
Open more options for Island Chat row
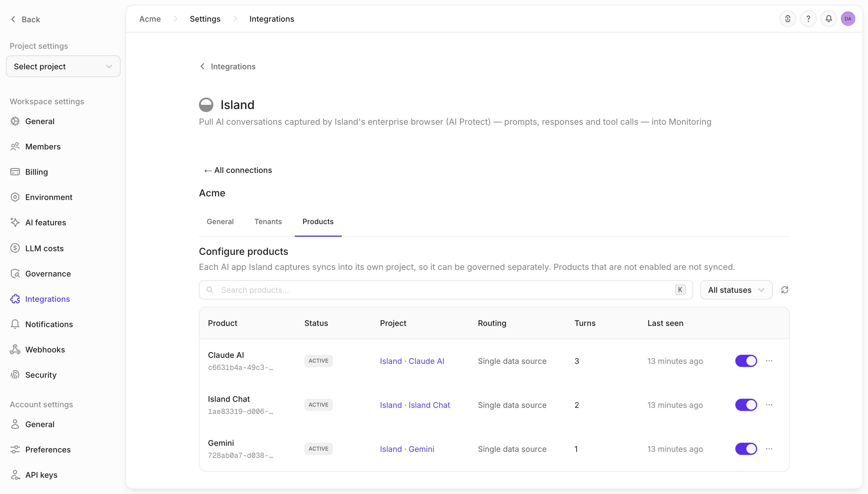coord(769,405)
